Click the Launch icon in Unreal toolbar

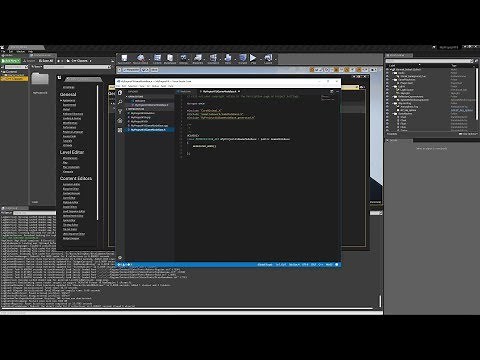click(268, 59)
